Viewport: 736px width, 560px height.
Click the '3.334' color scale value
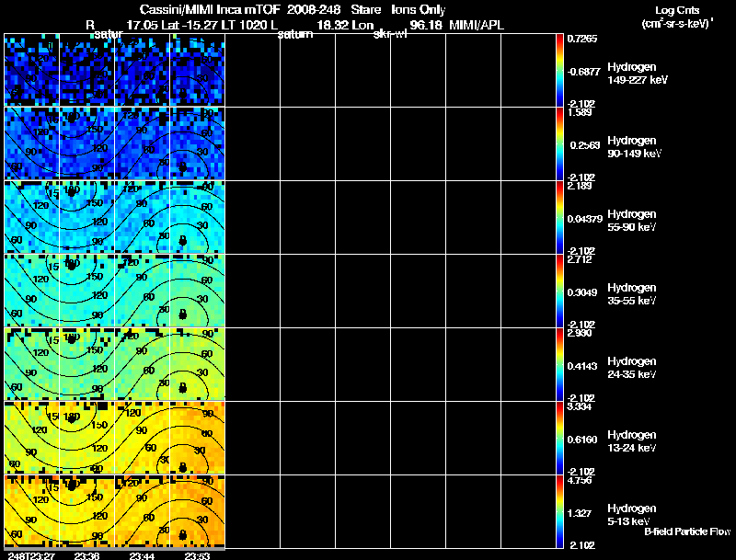pyautogui.click(x=580, y=407)
